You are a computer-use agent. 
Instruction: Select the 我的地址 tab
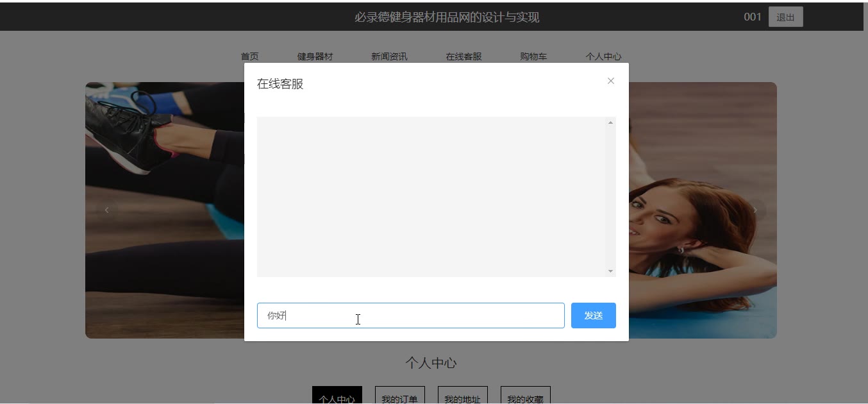[462, 396]
